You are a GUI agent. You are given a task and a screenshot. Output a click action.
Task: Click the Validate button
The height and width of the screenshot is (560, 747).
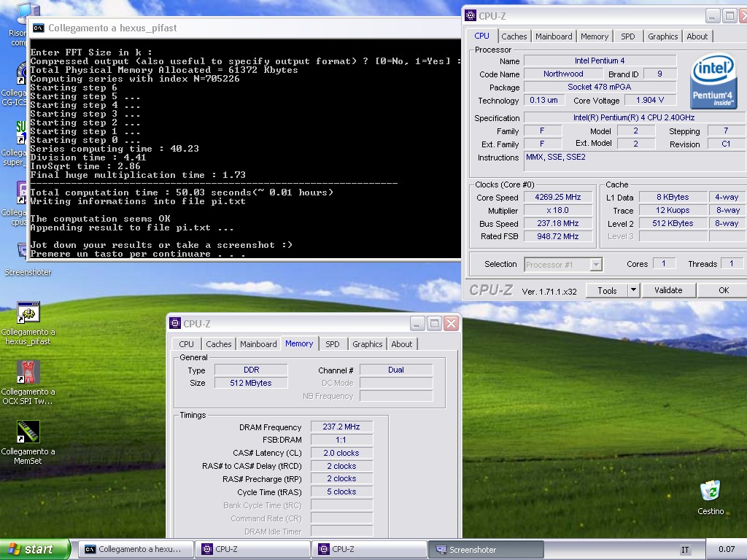coord(668,290)
